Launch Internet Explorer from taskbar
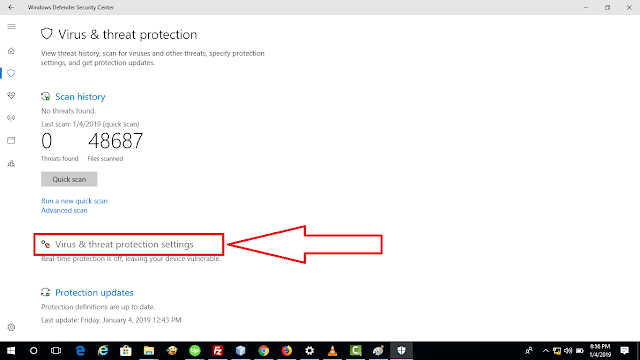The image size is (640, 360). click(x=103, y=351)
